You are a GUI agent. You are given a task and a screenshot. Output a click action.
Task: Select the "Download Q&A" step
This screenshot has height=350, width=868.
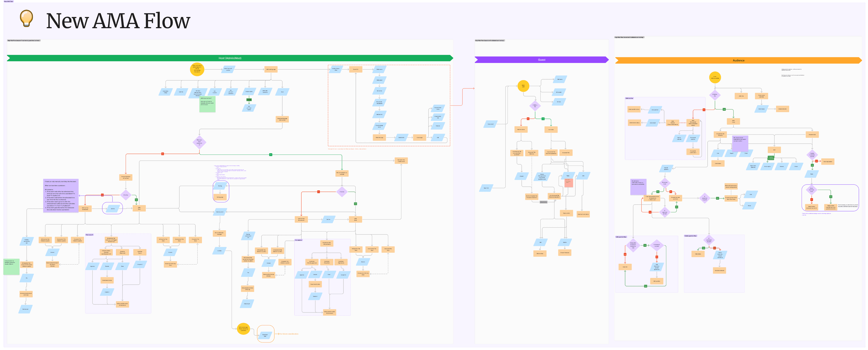pyautogui.click(x=265, y=336)
